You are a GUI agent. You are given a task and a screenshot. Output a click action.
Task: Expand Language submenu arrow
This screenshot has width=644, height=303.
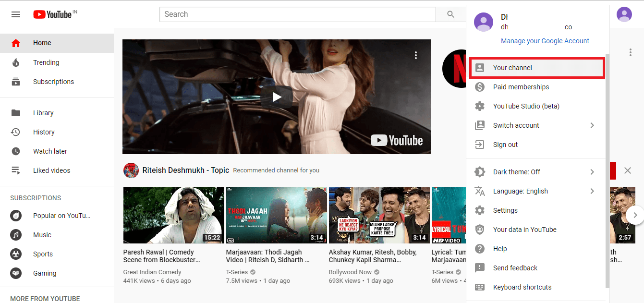click(x=592, y=191)
